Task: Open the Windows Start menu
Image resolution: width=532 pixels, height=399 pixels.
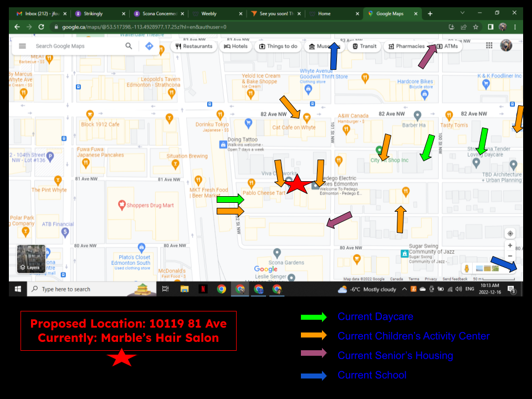Action: [x=18, y=289]
